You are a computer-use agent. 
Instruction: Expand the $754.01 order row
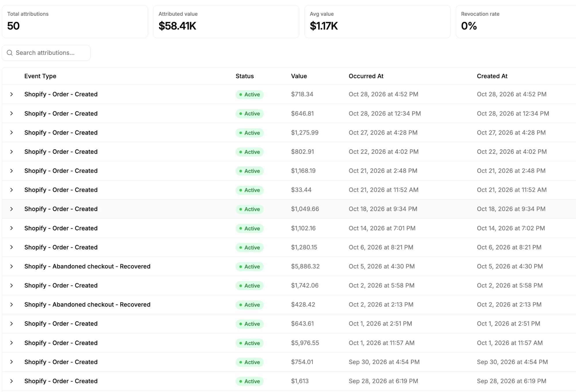pyautogui.click(x=12, y=362)
